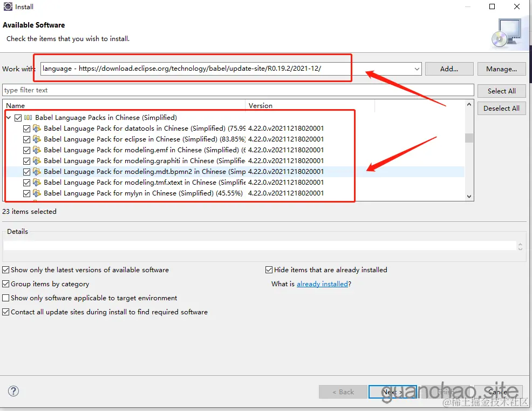532x411 pixels.
Task: Click the Version column header
Action: (x=310, y=106)
